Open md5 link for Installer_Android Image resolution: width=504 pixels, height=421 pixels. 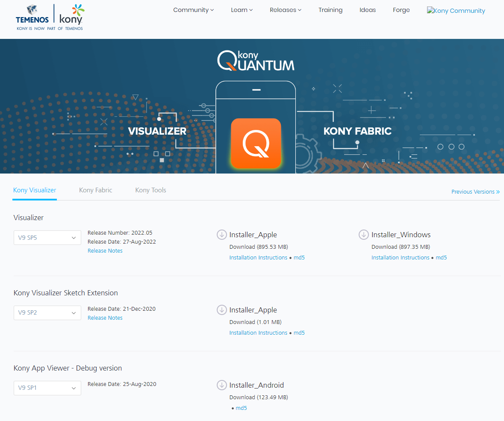241,408
